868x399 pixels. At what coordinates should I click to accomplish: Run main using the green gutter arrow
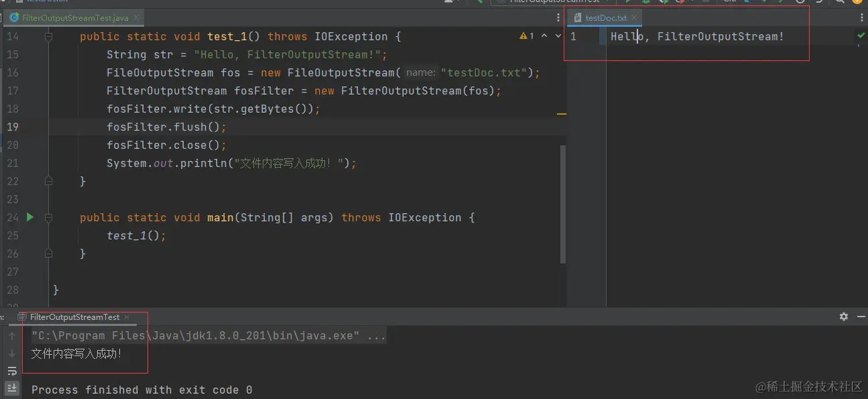click(29, 217)
